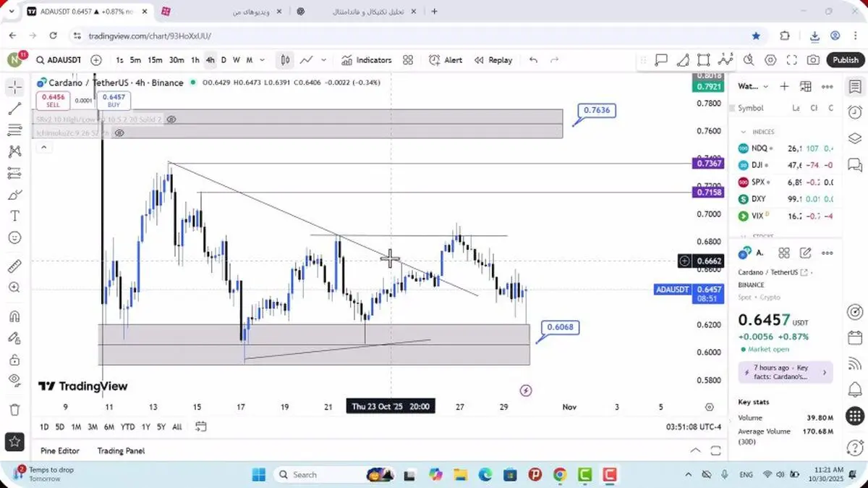The height and width of the screenshot is (488, 868).
Task: Click the zoom in tool
Action: click(14, 287)
